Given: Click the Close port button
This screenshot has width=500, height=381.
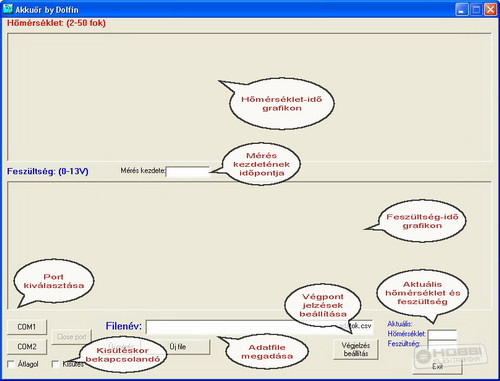Looking at the screenshot, I should [x=71, y=337].
